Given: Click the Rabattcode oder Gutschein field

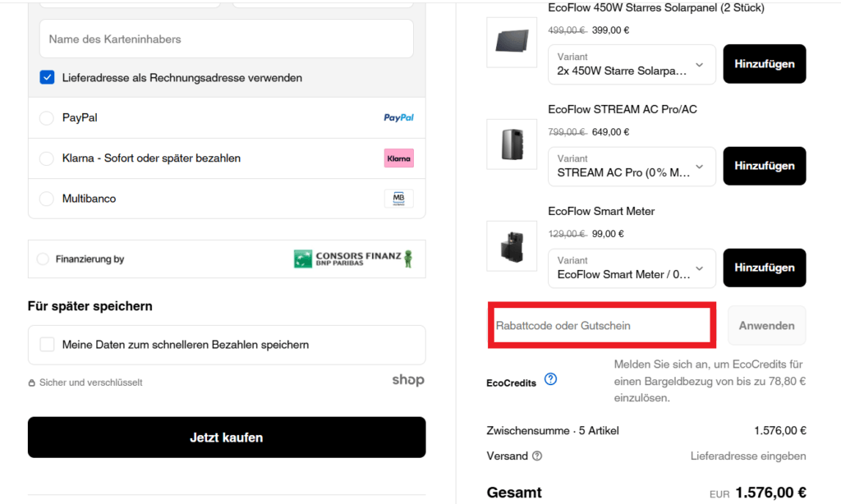Looking at the screenshot, I should pyautogui.click(x=602, y=325).
